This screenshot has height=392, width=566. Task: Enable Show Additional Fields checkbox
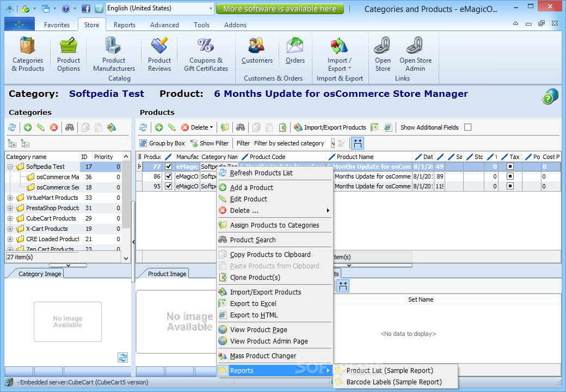coord(468,127)
